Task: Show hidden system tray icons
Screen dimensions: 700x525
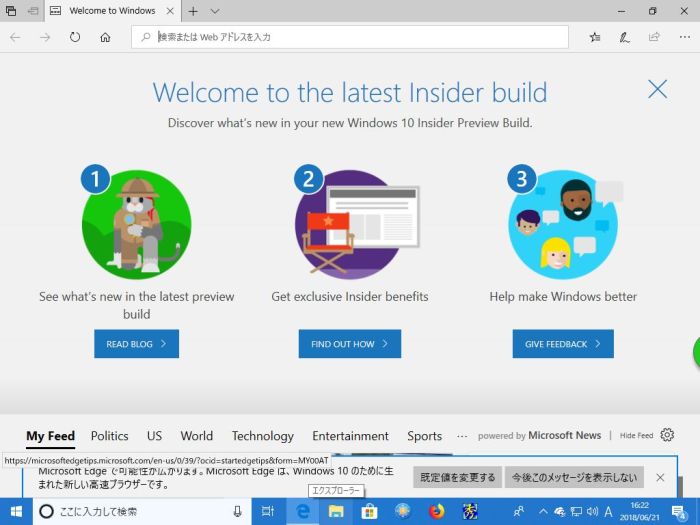Action: click(x=543, y=511)
